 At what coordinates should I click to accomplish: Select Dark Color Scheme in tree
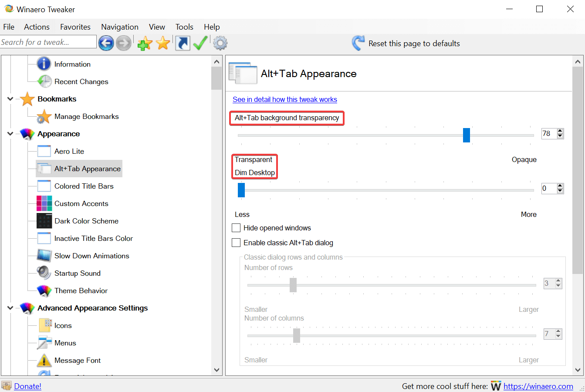[x=86, y=221]
